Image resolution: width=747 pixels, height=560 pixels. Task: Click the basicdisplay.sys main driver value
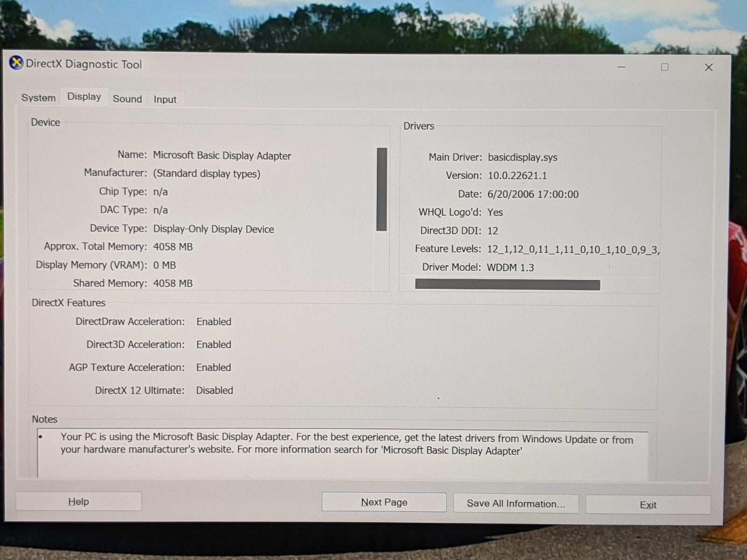click(x=522, y=157)
